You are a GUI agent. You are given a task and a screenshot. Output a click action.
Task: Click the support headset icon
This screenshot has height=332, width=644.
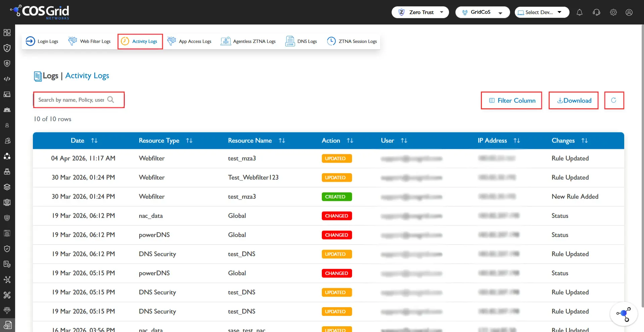coord(596,12)
